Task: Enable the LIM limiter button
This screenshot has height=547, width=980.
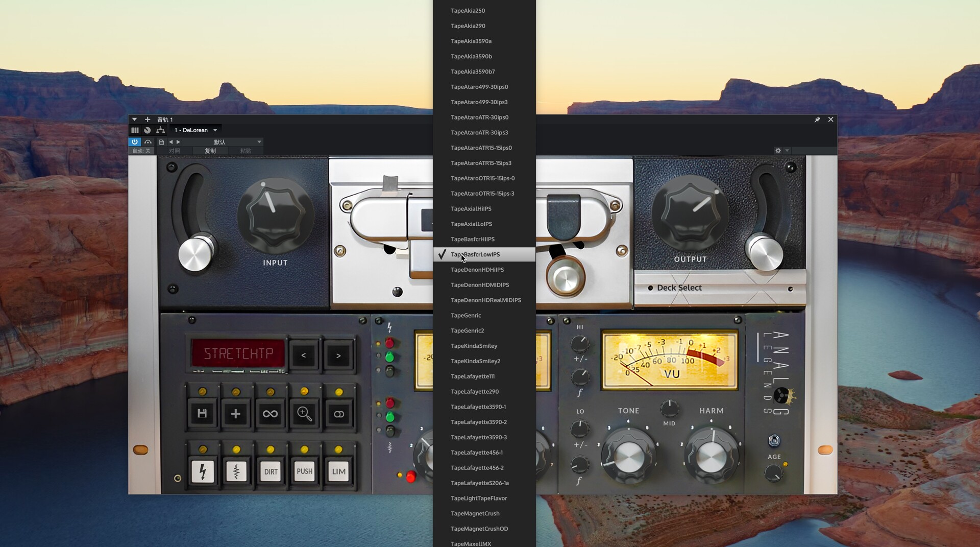Action: click(x=338, y=471)
